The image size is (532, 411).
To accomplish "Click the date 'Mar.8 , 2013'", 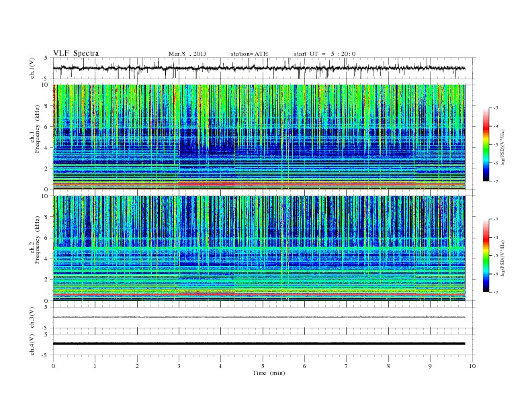I will (187, 54).
